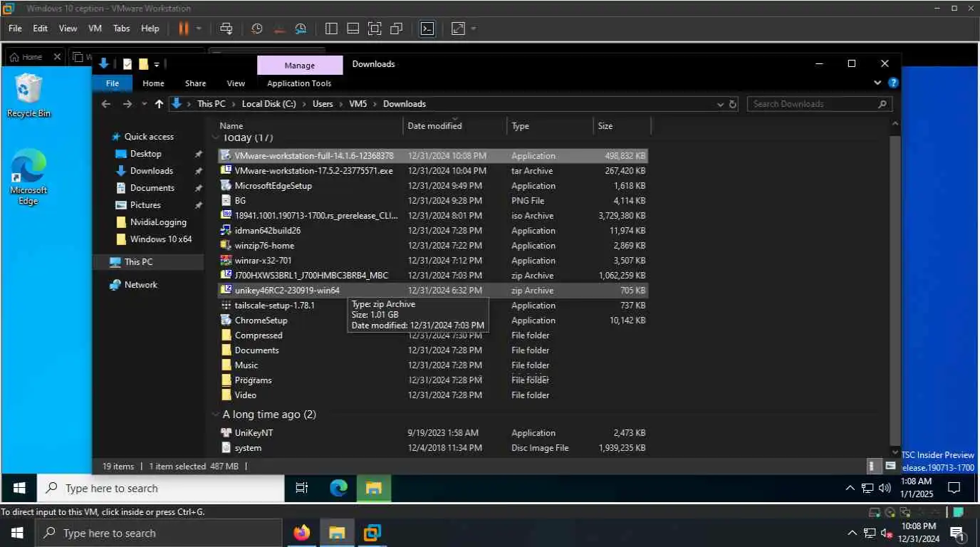Open the recent locations dropdown chevron
Viewport: 980px width, 547px height.
(x=144, y=104)
